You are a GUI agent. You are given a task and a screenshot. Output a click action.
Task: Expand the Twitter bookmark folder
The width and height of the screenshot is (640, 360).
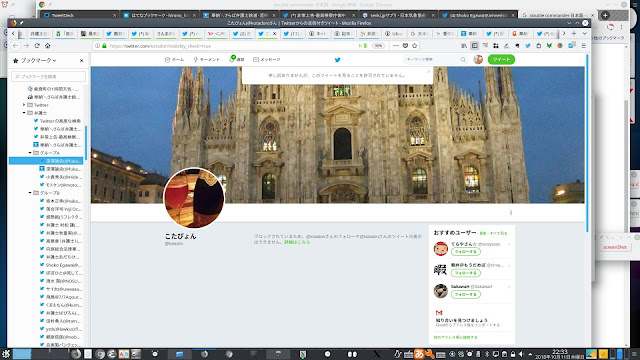tap(24, 105)
